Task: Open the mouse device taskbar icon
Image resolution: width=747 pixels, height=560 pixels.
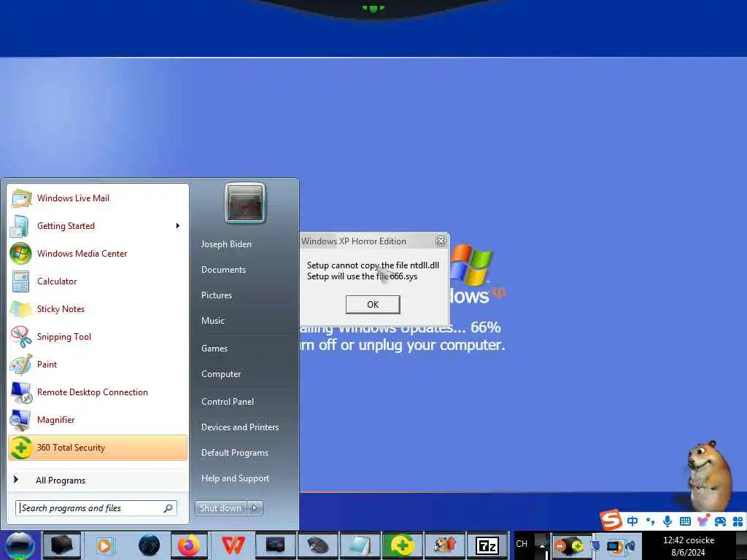Action: pyautogui.click(x=317, y=545)
